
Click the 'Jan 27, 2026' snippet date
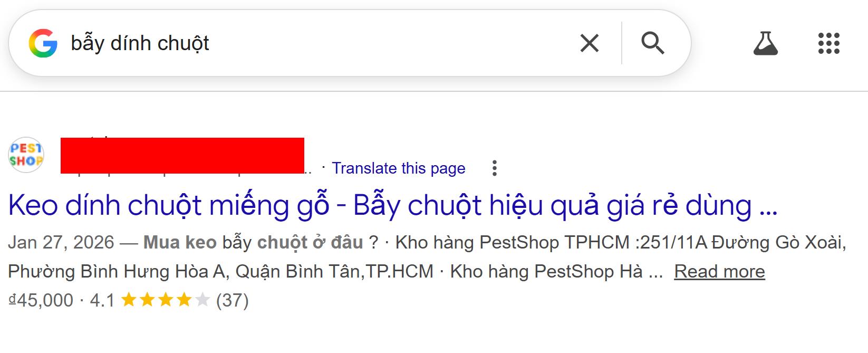point(61,242)
